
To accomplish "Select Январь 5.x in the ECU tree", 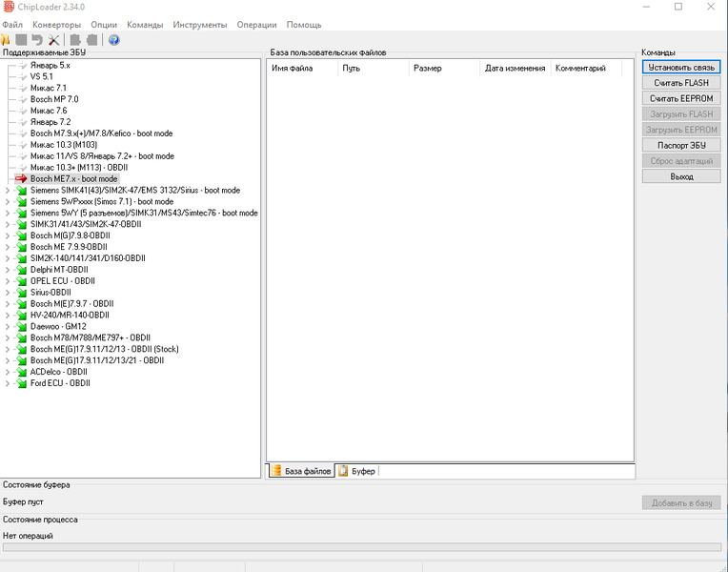I will (x=50, y=65).
